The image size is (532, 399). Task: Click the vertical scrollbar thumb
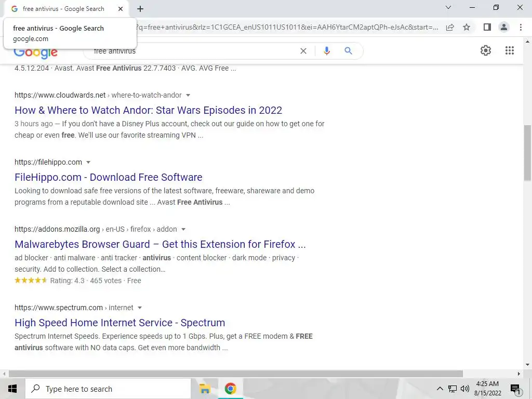point(527,153)
